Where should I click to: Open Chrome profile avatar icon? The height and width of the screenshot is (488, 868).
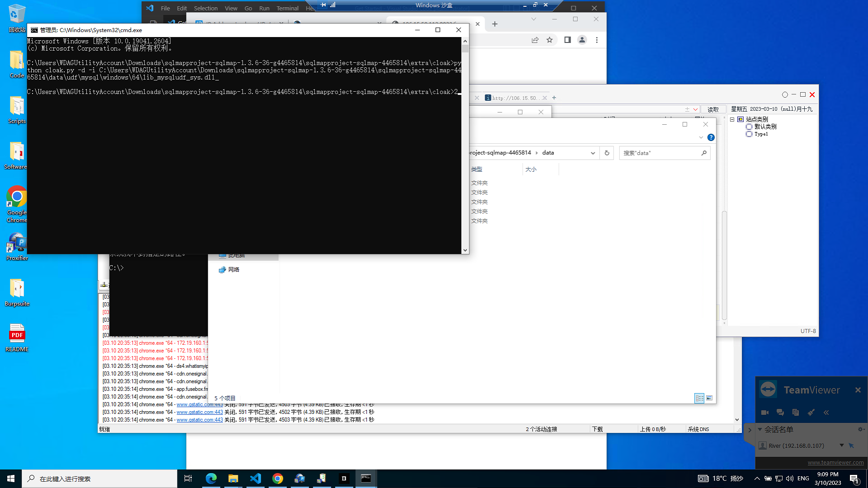pyautogui.click(x=582, y=40)
